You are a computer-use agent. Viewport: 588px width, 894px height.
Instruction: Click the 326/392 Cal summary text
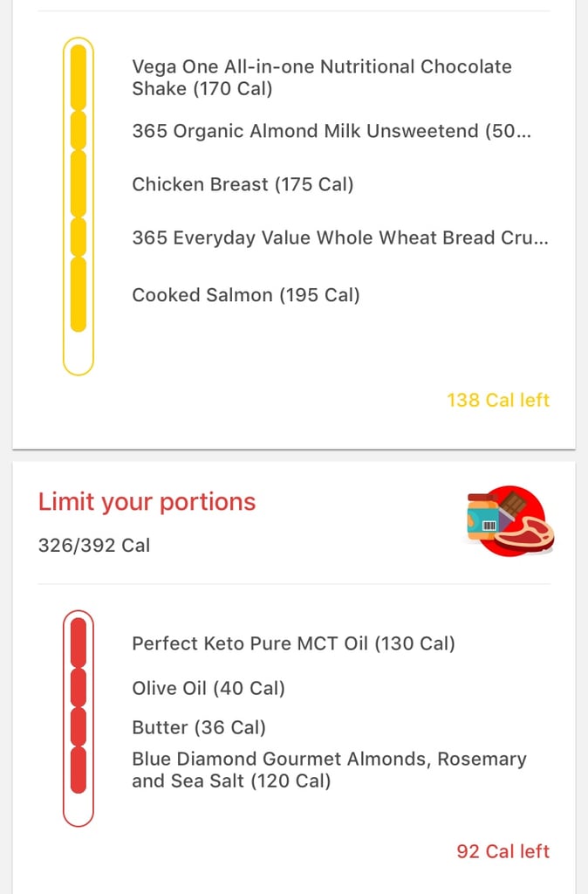tap(94, 546)
